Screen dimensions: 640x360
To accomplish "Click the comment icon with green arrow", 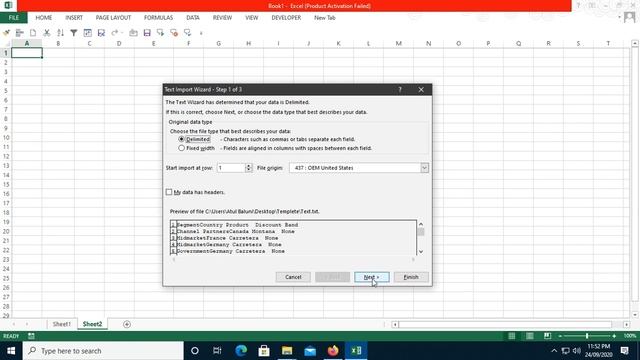I will coord(160,33).
